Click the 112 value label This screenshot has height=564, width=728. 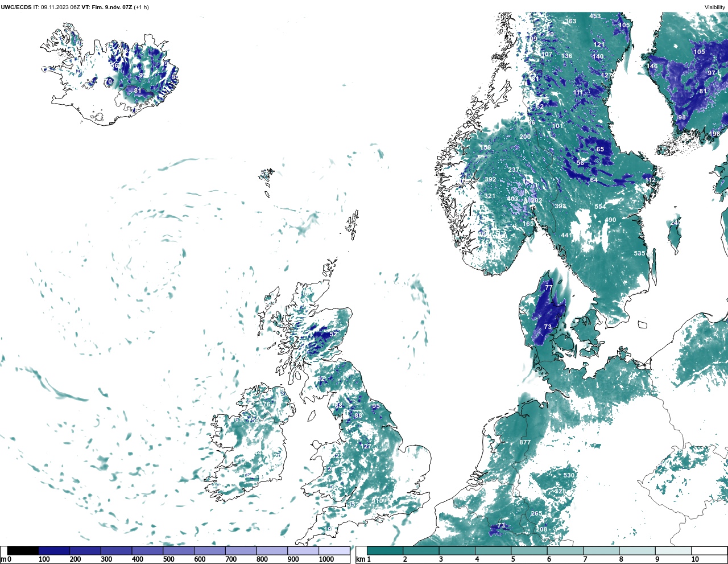650,179
